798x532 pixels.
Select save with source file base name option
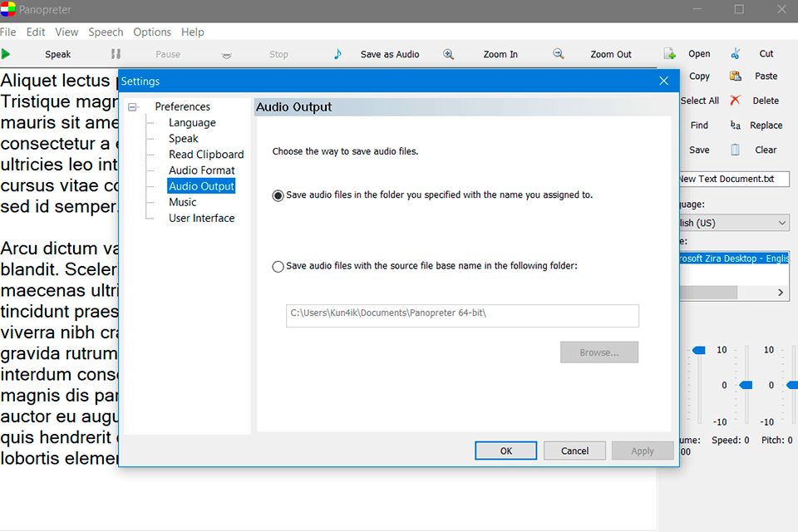[278, 266]
